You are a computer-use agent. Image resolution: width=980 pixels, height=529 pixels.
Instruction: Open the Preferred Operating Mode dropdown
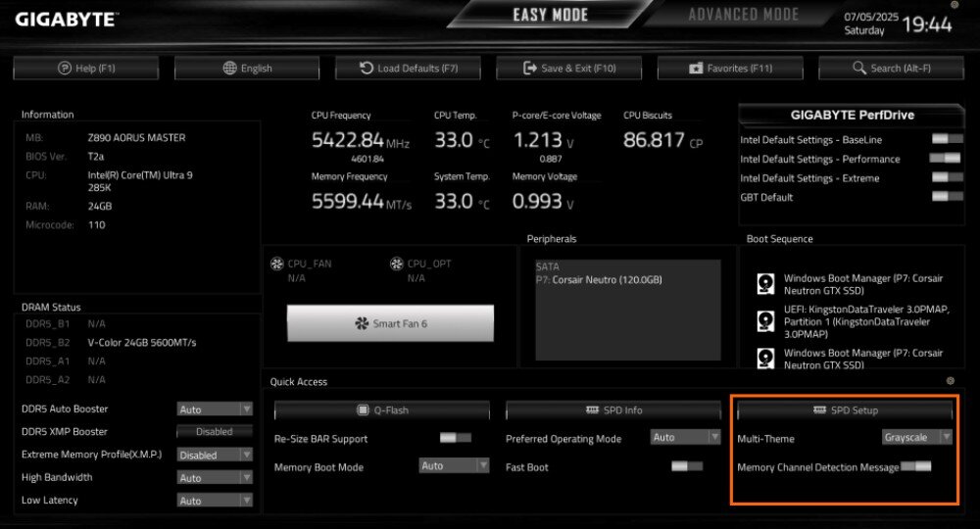click(x=685, y=438)
